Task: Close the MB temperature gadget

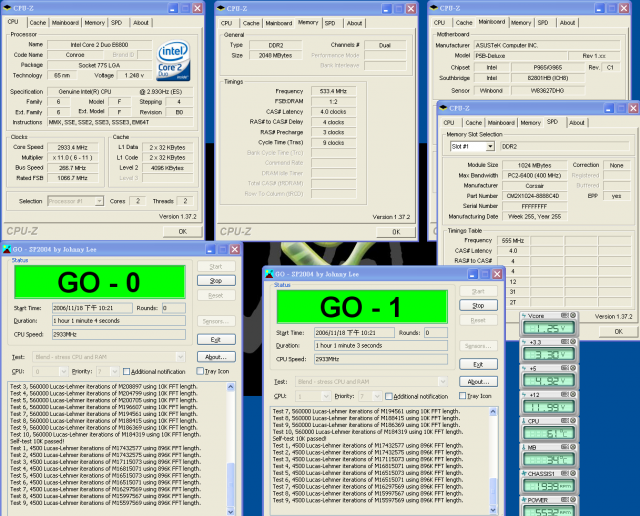Action: pos(573,447)
